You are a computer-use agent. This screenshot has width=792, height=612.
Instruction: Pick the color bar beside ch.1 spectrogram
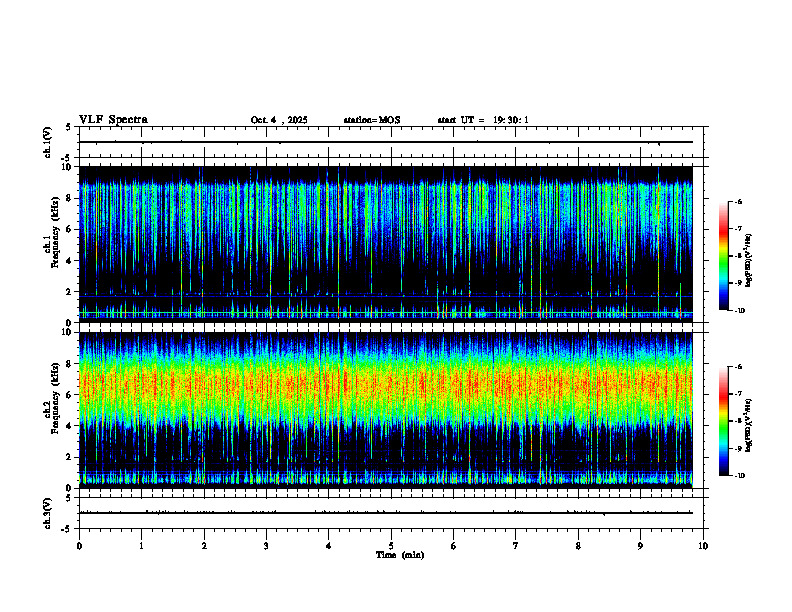tap(723, 256)
